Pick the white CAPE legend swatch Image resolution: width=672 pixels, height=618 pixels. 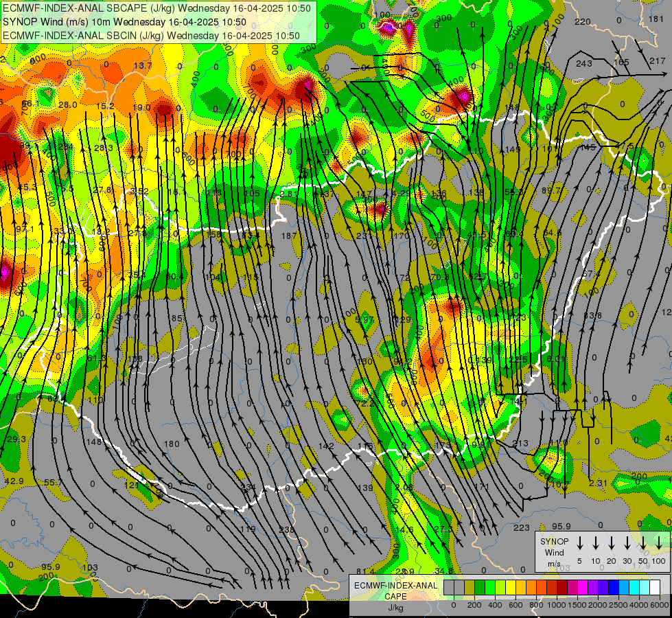point(655,587)
